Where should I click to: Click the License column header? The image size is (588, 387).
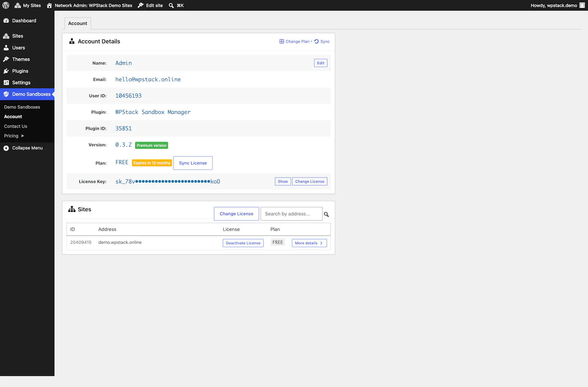point(231,229)
